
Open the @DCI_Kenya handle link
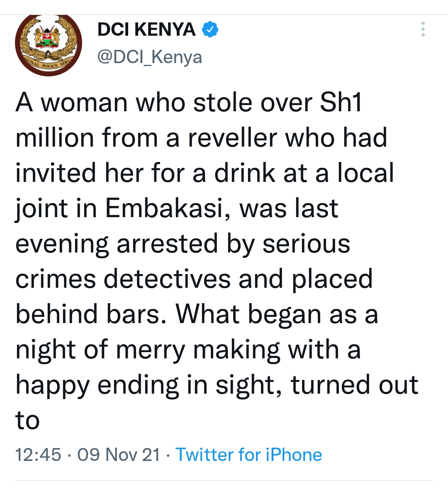click(x=150, y=57)
